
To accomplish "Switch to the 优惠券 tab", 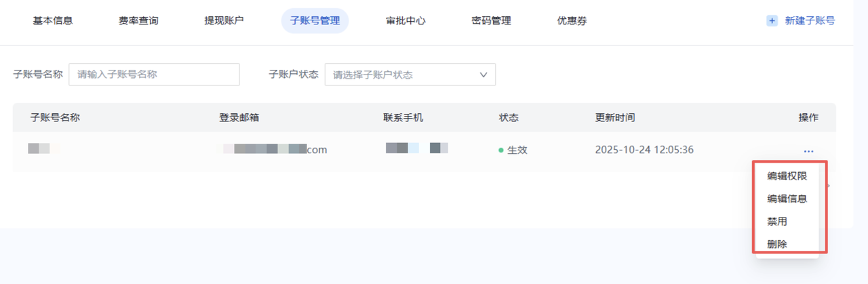I will pos(572,21).
